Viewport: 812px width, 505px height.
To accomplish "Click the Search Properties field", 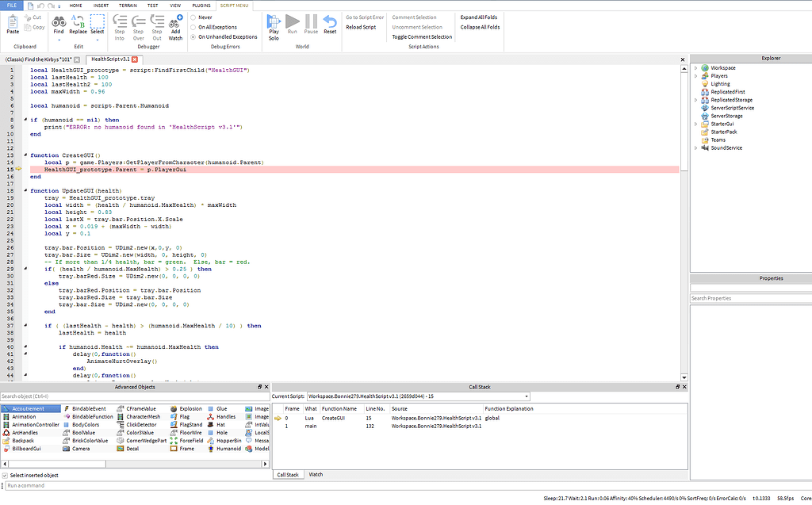I will (x=750, y=298).
